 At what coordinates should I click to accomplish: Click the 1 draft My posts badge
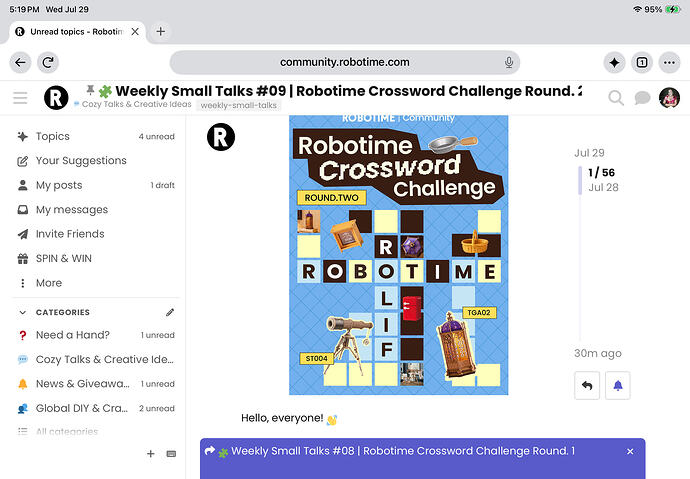pyautogui.click(x=162, y=185)
